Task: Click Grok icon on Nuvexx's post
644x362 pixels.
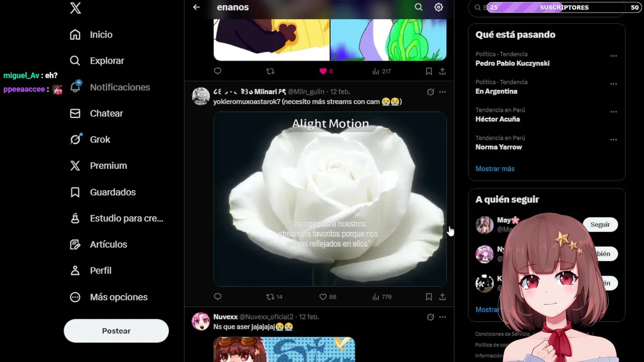Action: click(430, 317)
